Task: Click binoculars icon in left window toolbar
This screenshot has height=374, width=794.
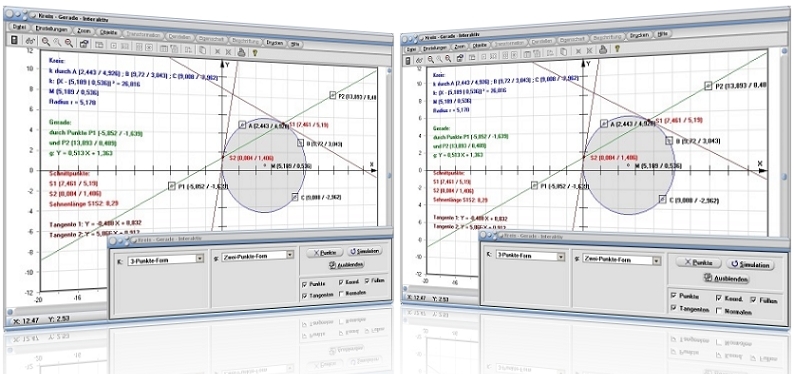Action: (29, 41)
